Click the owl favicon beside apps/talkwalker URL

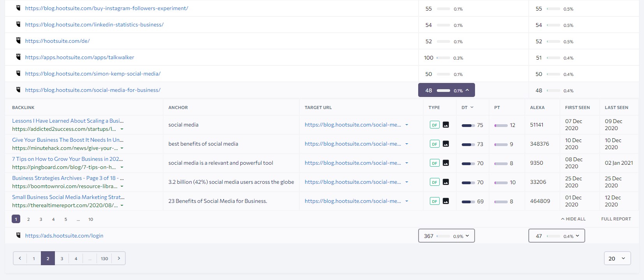pyautogui.click(x=18, y=57)
